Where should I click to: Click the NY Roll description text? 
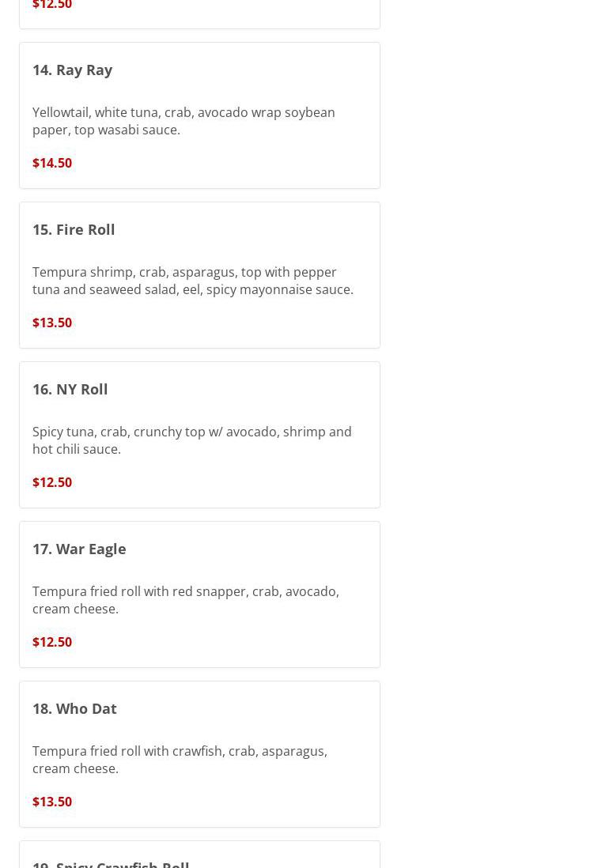click(x=191, y=440)
